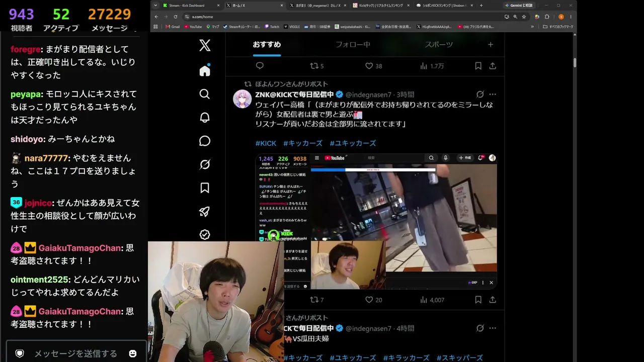
Task: Open Grok from the X sidebar
Action: 205,164
